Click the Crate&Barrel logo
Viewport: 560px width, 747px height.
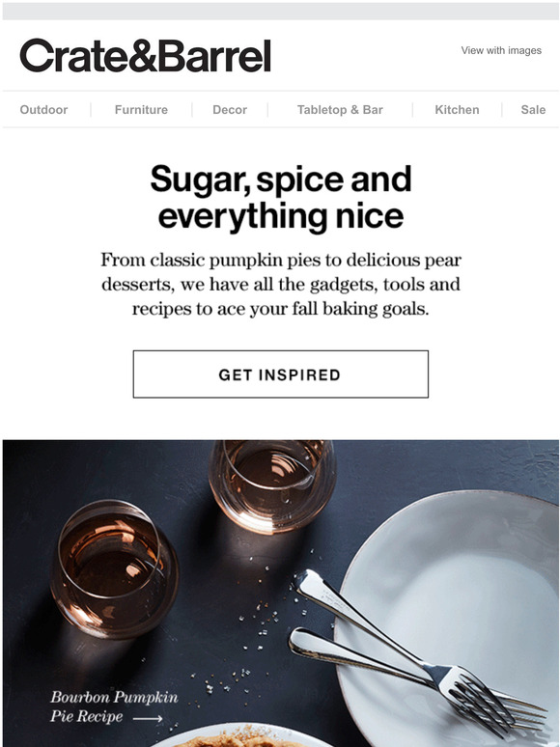click(146, 56)
